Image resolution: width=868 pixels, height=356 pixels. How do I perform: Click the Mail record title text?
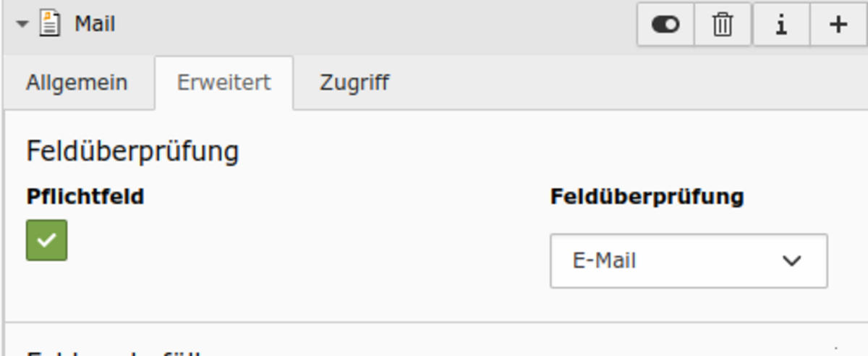point(95,24)
